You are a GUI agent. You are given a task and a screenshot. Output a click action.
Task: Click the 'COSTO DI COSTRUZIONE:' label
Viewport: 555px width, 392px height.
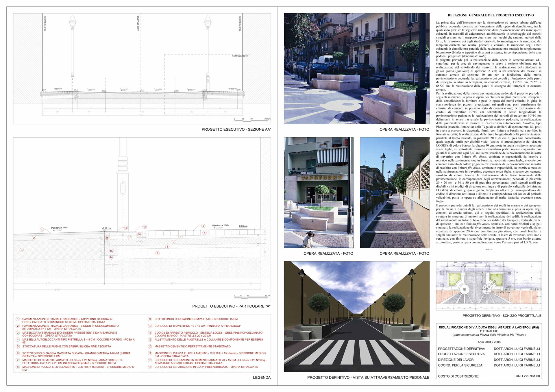click(458, 376)
